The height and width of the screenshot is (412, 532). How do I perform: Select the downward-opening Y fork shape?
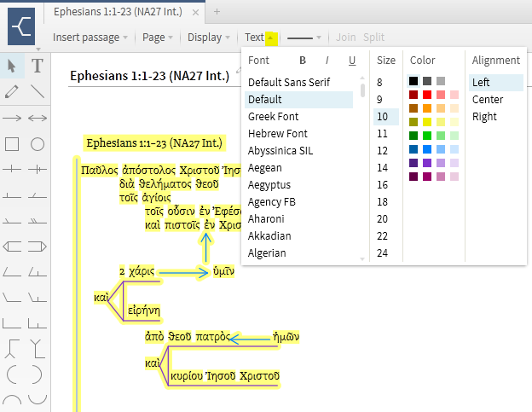tap(12, 348)
